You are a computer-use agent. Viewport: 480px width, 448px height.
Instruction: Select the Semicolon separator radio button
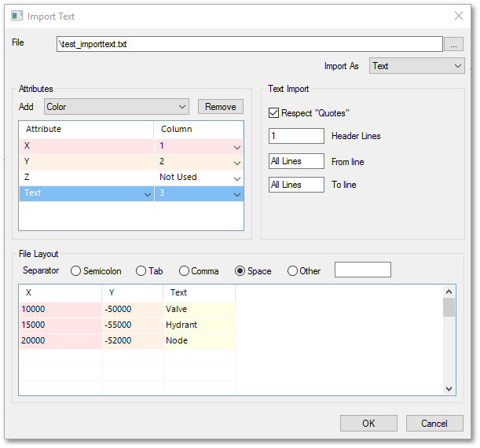(75, 271)
